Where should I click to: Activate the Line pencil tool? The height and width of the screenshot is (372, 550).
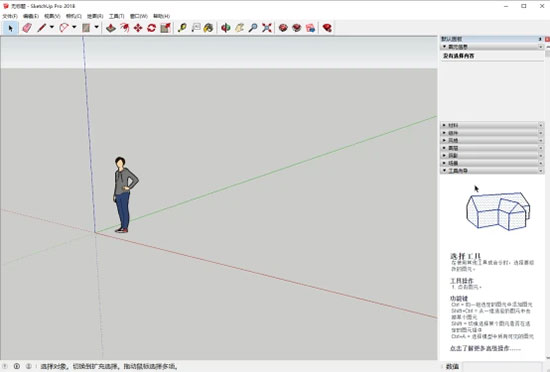(42, 28)
